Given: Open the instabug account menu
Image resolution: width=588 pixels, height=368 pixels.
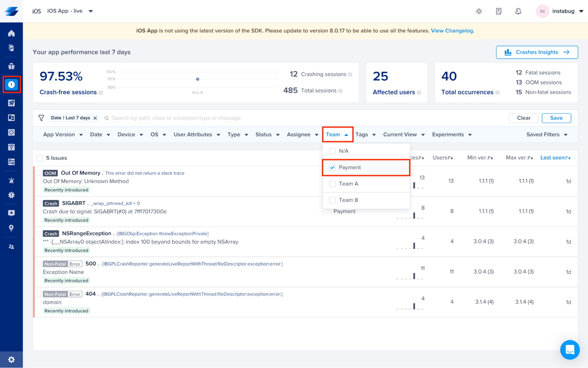Looking at the screenshot, I should pos(560,11).
